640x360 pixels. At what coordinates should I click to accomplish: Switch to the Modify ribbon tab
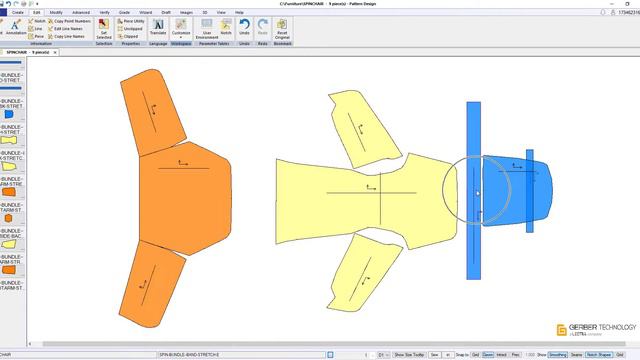[x=56, y=13]
